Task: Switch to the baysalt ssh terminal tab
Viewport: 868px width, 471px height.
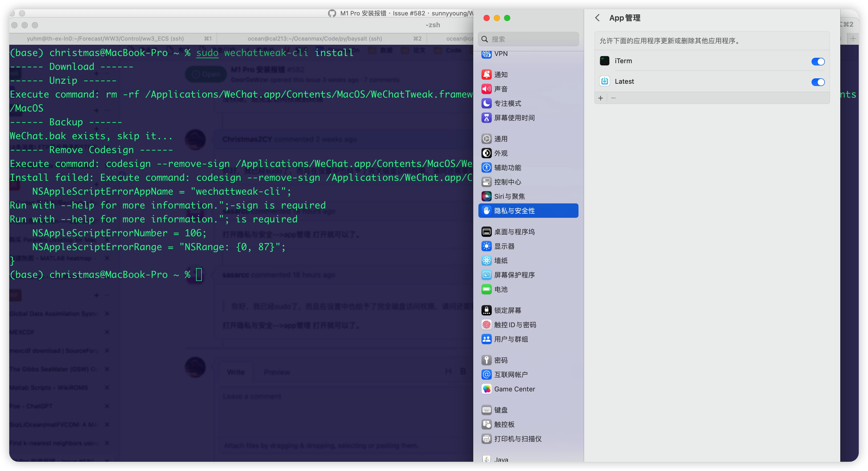Action: [315, 39]
